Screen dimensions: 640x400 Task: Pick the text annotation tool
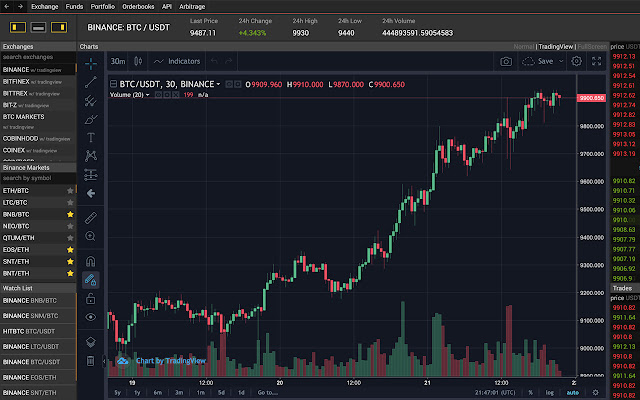coord(91,137)
